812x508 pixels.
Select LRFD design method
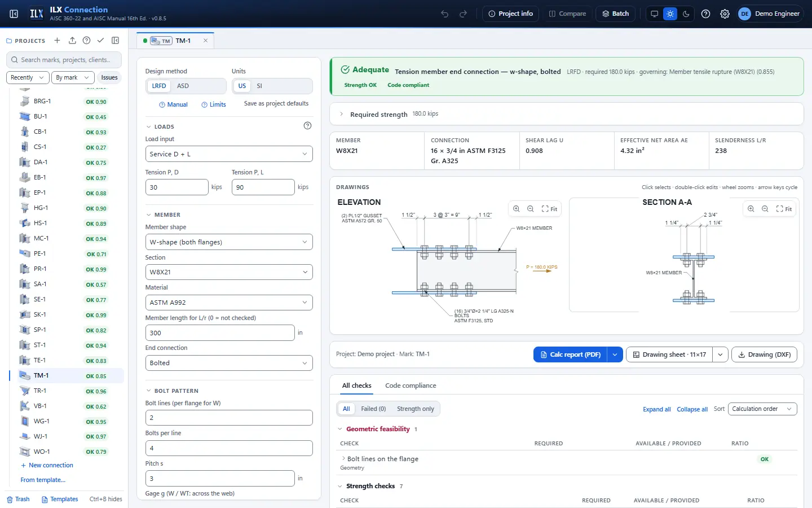pos(159,86)
